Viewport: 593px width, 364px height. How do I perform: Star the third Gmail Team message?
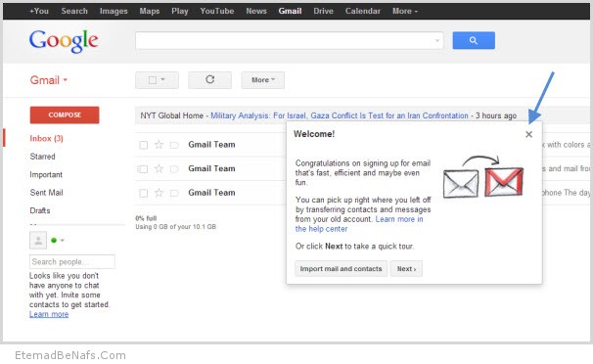(159, 193)
